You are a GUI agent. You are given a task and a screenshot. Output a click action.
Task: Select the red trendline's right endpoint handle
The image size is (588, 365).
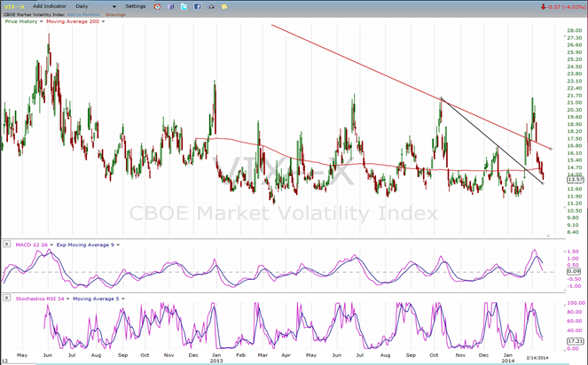(x=551, y=149)
